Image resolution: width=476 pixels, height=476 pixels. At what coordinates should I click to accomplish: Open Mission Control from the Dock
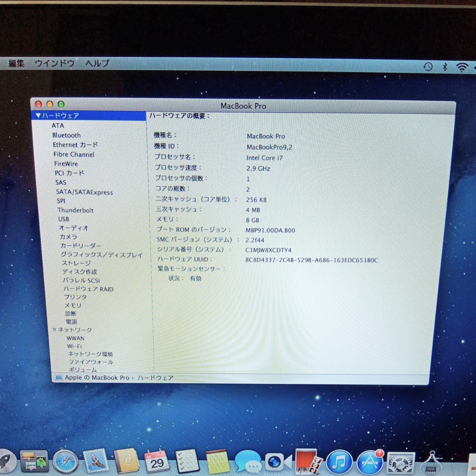click(x=35, y=462)
